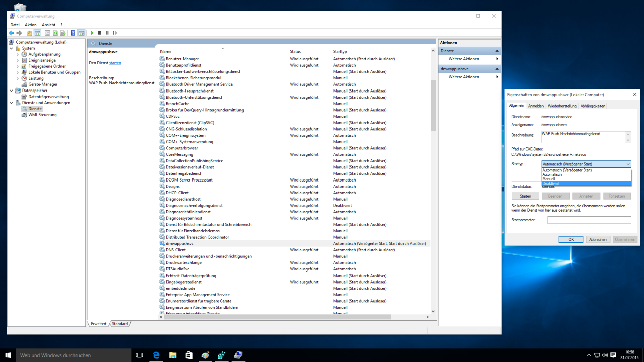The width and height of the screenshot is (644, 362).
Task: Click the gear icon of Designs service
Action: 162,186
